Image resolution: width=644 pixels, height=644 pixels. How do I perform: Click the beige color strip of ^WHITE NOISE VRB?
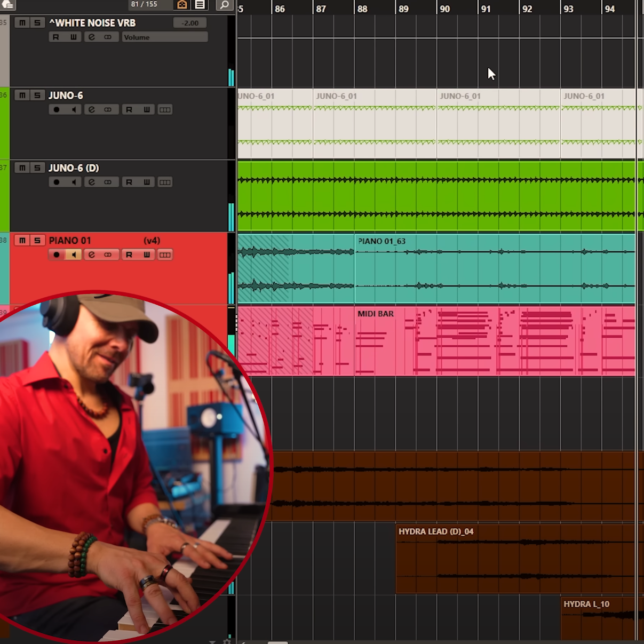[x=5, y=51]
